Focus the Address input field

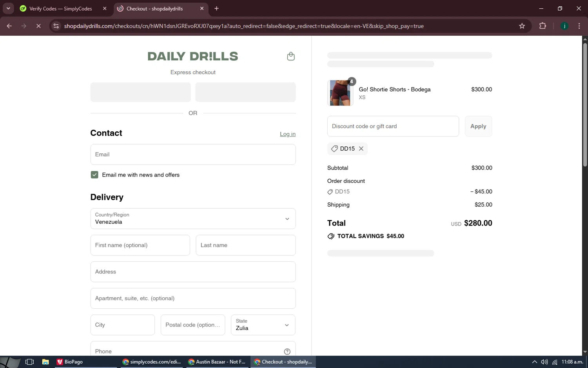click(193, 272)
